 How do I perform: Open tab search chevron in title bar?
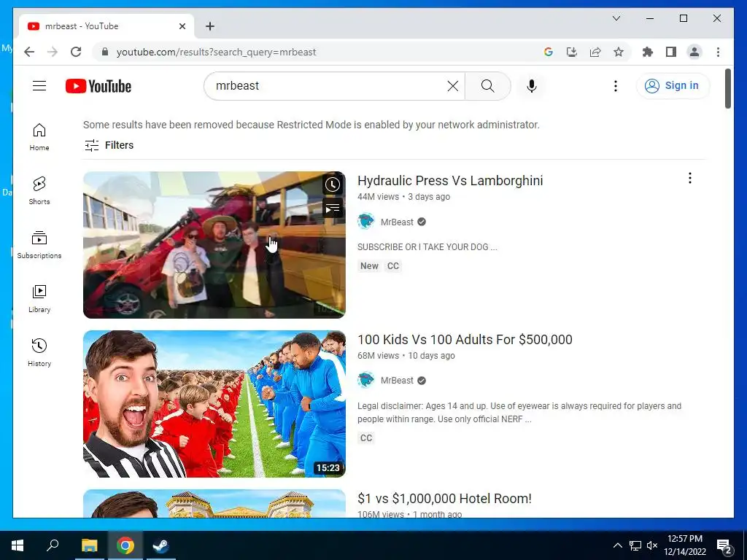[616, 18]
